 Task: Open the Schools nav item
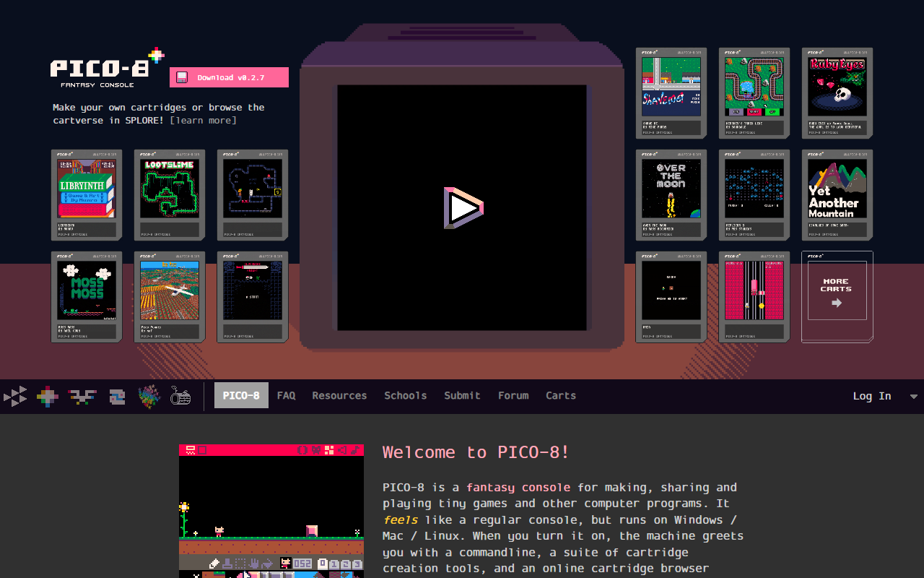(405, 395)
